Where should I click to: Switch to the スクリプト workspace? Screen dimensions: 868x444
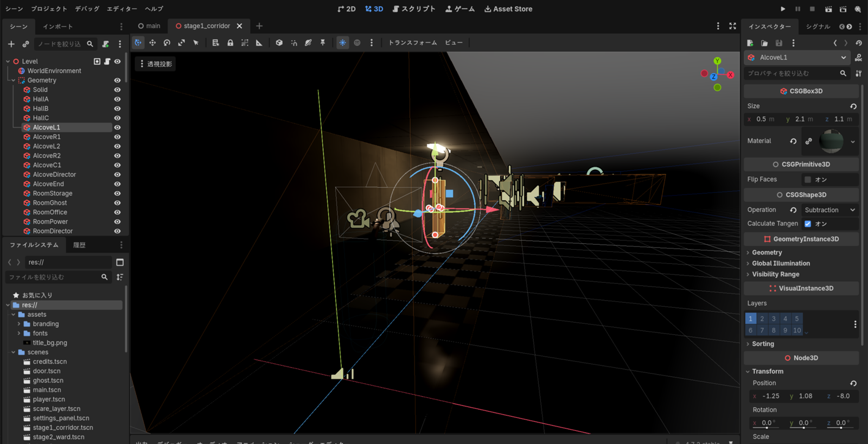pyautogui.click(x=413, y=9)
